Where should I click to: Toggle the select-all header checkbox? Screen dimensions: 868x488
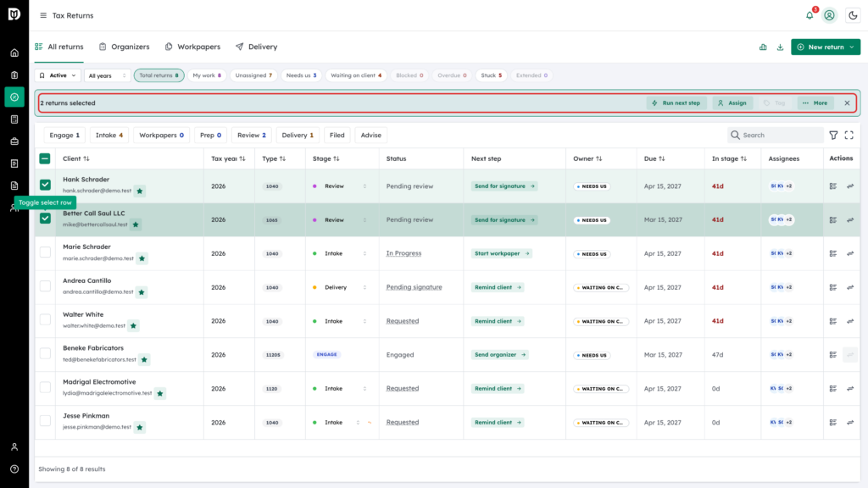(x=45, y=158)
